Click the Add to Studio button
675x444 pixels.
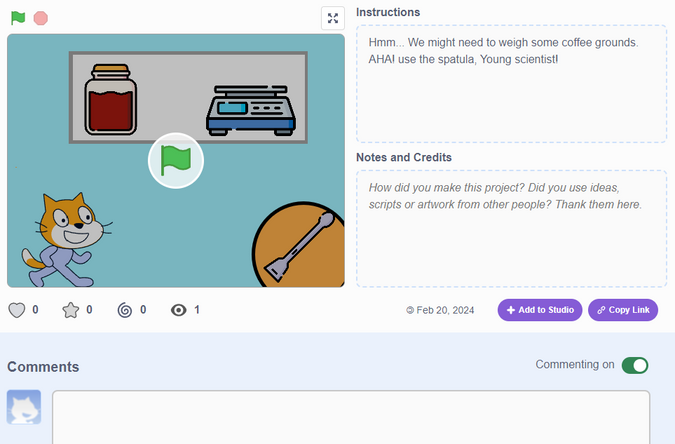pyautogui.click(x=540, y=310)
